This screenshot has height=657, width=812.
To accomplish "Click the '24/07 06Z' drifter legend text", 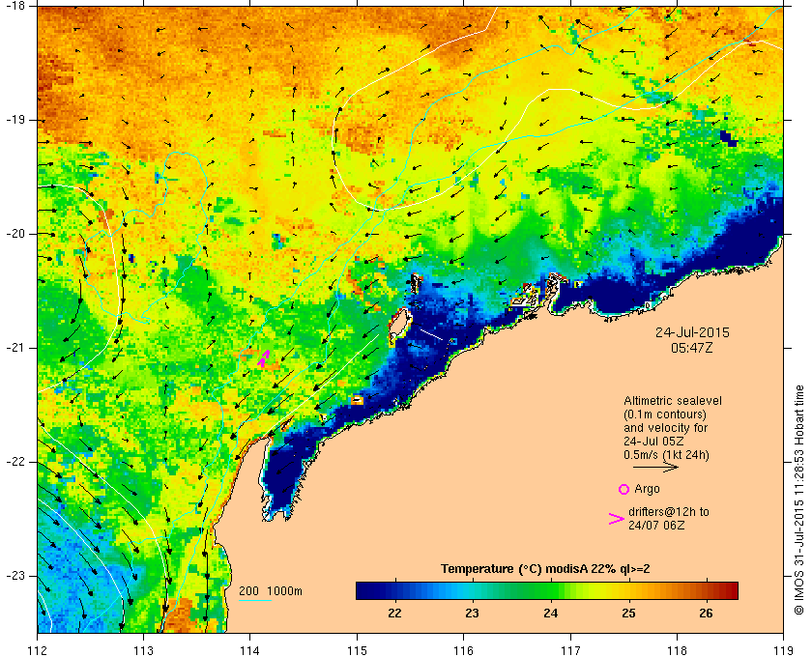I will pyautogui.click(x=656, y=525).
